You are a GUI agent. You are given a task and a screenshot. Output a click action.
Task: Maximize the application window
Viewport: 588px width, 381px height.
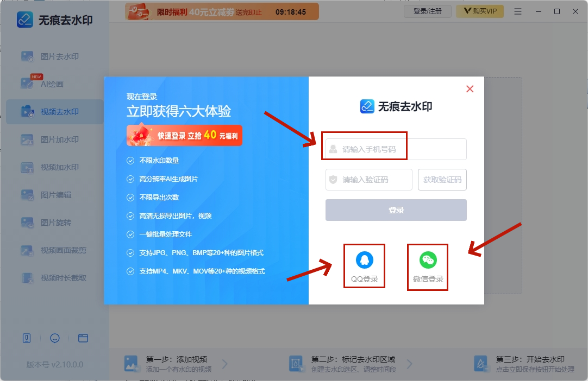(557, 11)
